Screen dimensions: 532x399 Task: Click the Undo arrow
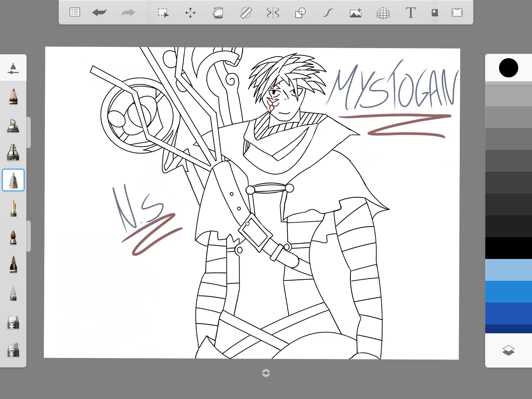pos(99,12)
